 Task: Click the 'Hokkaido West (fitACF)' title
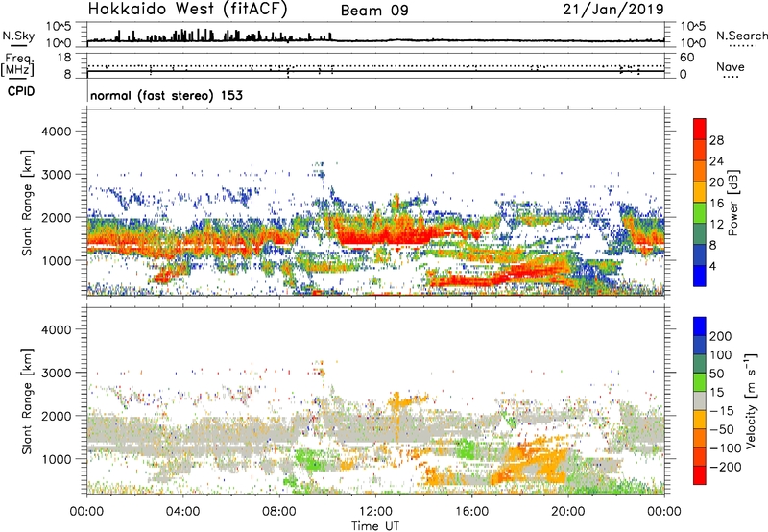pos(187,10)
